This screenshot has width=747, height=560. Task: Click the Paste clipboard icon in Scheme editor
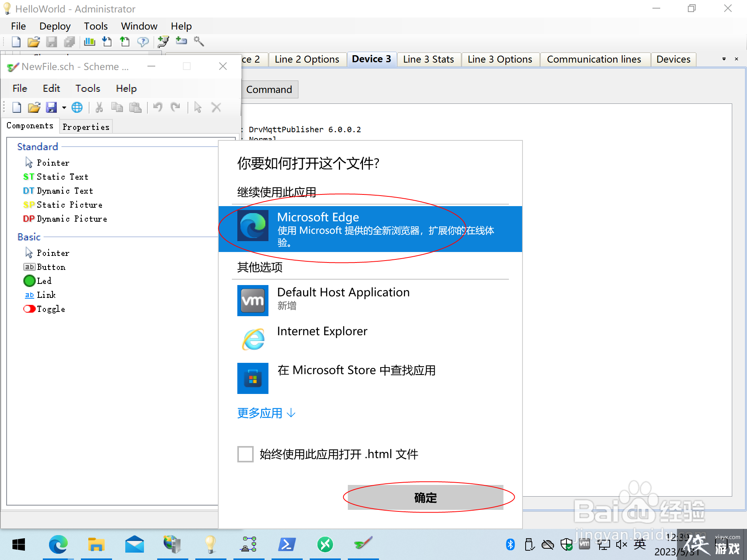135,107
